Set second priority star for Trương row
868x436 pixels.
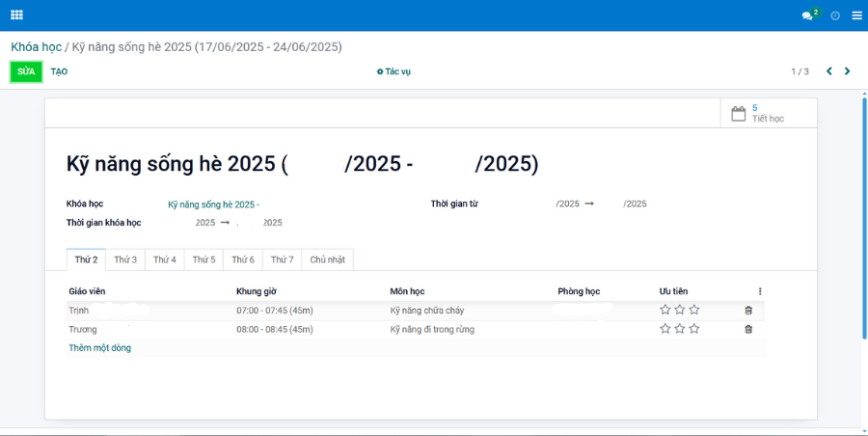coord(680,329)
